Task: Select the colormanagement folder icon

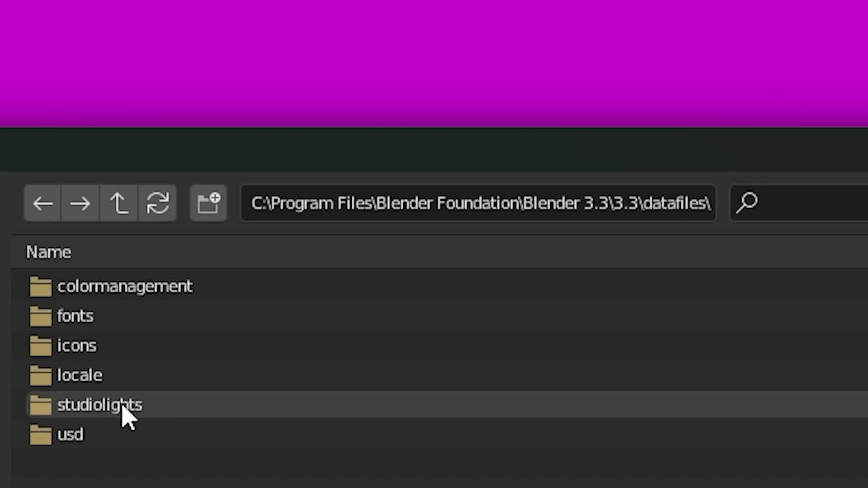Action: pyautogui.click(x=41, y=286)
